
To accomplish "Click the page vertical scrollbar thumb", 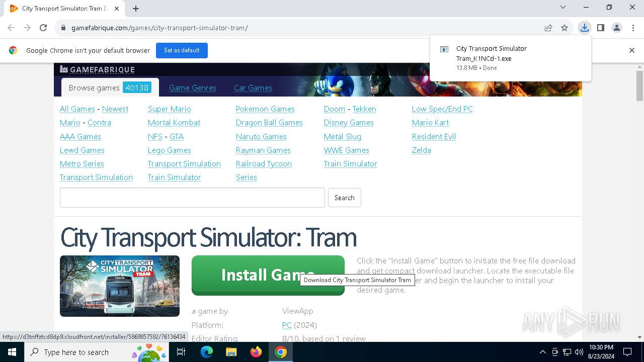I will [639, 85].
